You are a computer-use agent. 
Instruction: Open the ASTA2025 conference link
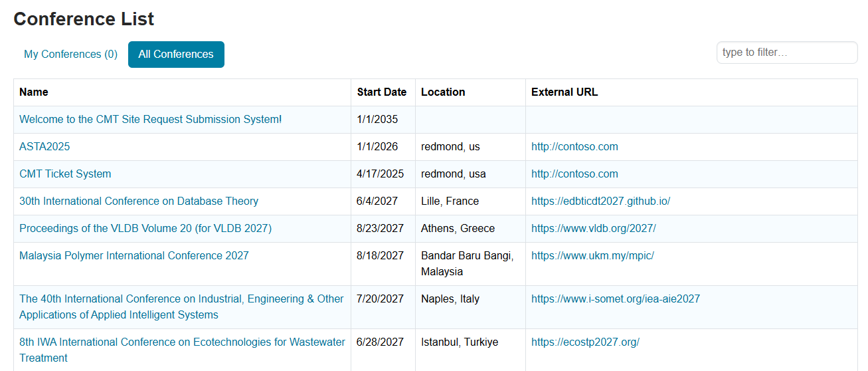[x=44, y=147]
